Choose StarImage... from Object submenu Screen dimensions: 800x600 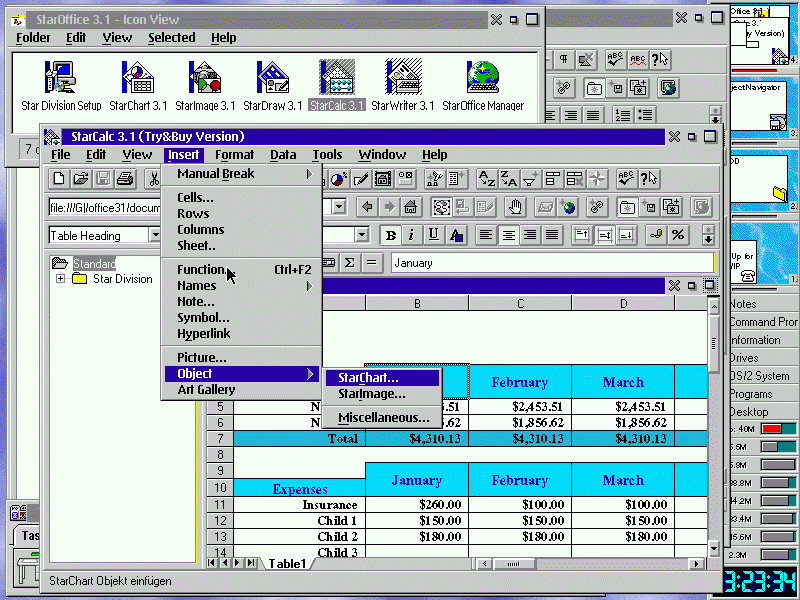coord(382,394)
